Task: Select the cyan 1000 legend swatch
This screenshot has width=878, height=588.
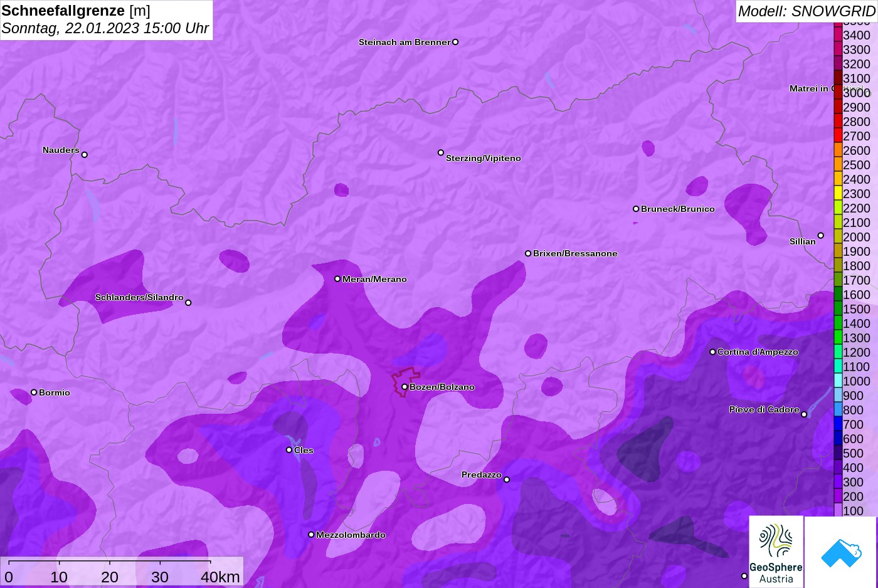Action: click(838, 381)
